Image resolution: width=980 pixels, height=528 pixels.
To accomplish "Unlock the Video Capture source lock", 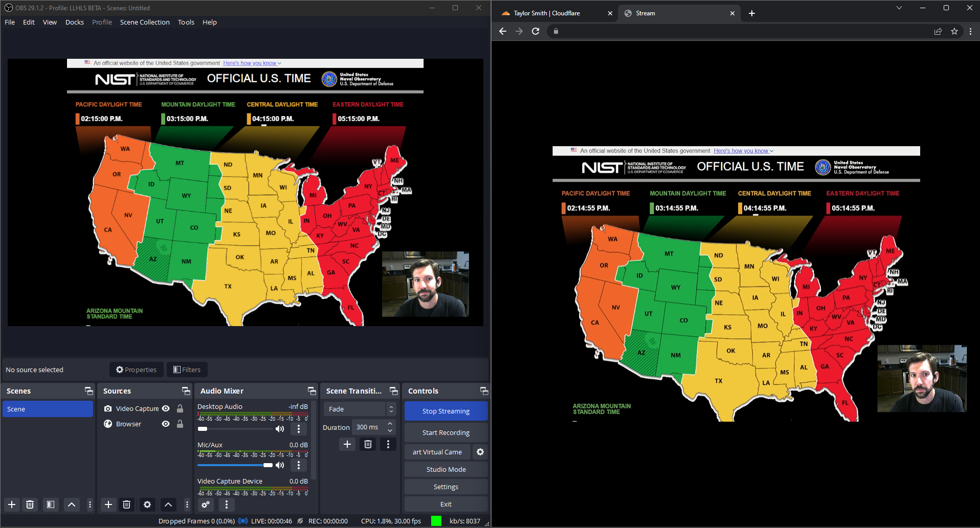I will pos(180,408).
